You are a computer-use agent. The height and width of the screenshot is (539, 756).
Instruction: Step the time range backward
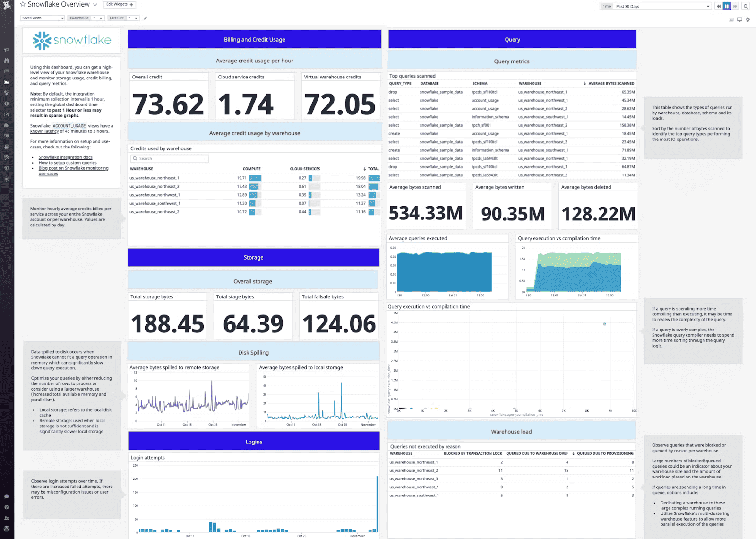(x=719, y=6)
